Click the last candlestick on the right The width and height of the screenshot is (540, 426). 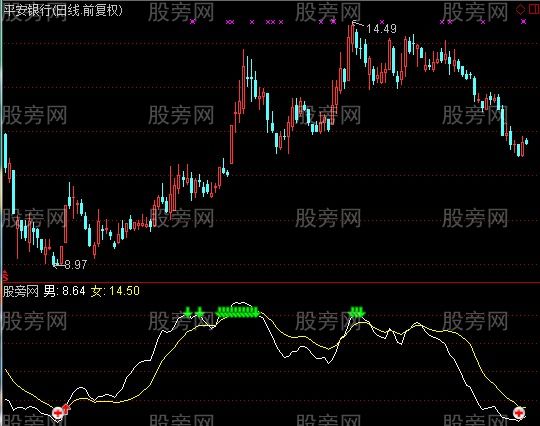(527, 141)
